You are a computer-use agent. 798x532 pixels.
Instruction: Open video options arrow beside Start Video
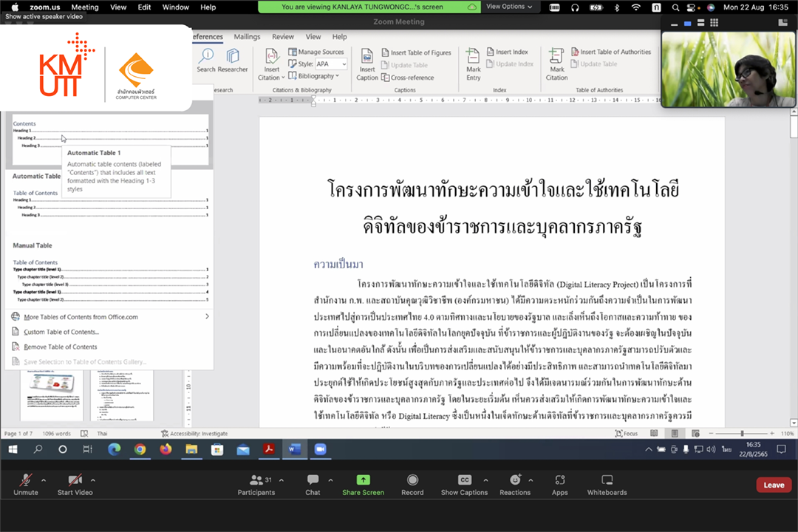92,480
